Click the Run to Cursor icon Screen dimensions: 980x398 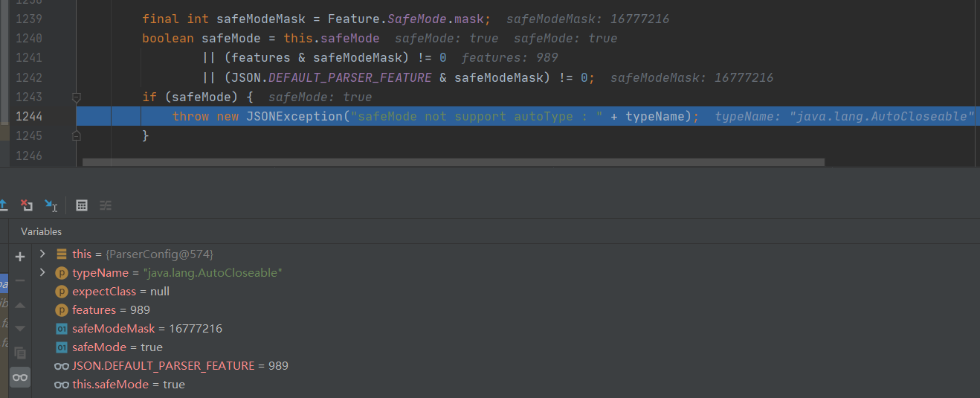pyautogui.click(x=51, y=205)
